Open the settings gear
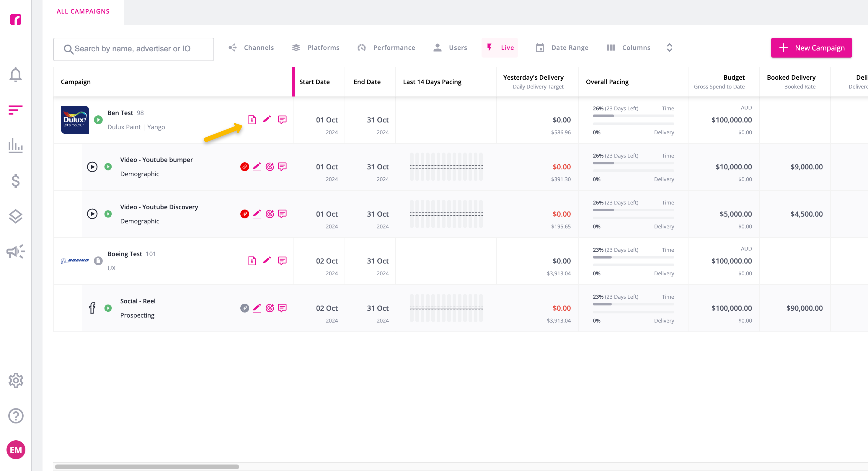Screen dimensions: 868x471 (15, 380)
